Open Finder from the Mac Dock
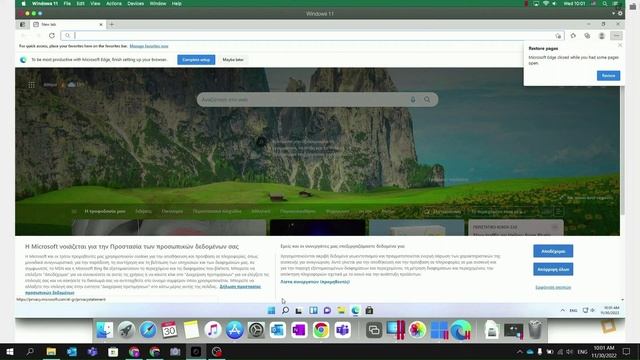Viewport: 640px width, 360px height. point(105,330)
